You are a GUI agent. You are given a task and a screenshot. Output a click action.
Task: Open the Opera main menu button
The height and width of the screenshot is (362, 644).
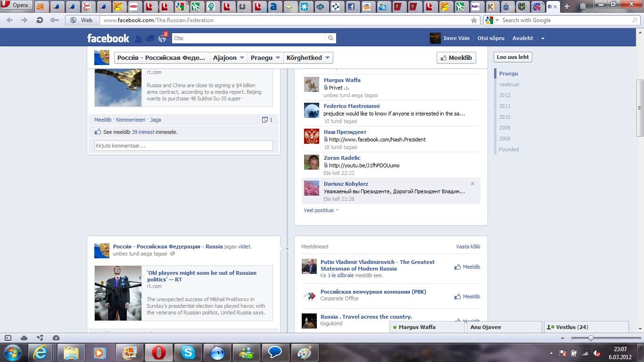pyautogui.click(x=17, y=6)
